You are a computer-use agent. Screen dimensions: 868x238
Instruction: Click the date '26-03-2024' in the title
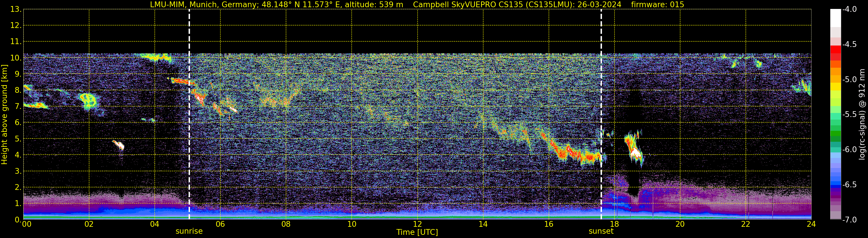(x=599, y=4)
